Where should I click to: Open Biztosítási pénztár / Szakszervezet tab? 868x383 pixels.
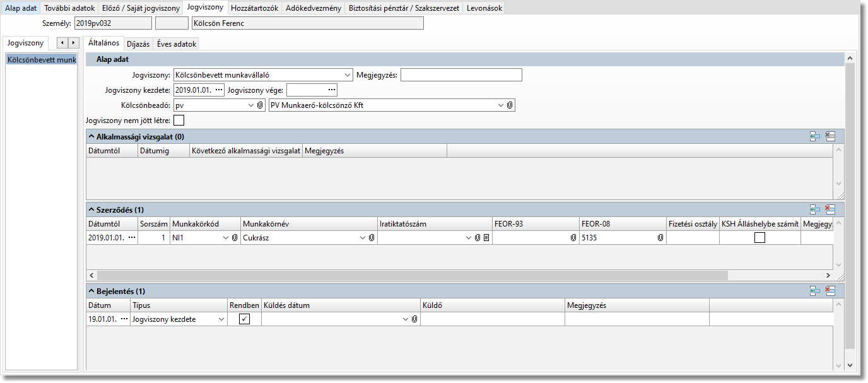(x=404, y=8)
